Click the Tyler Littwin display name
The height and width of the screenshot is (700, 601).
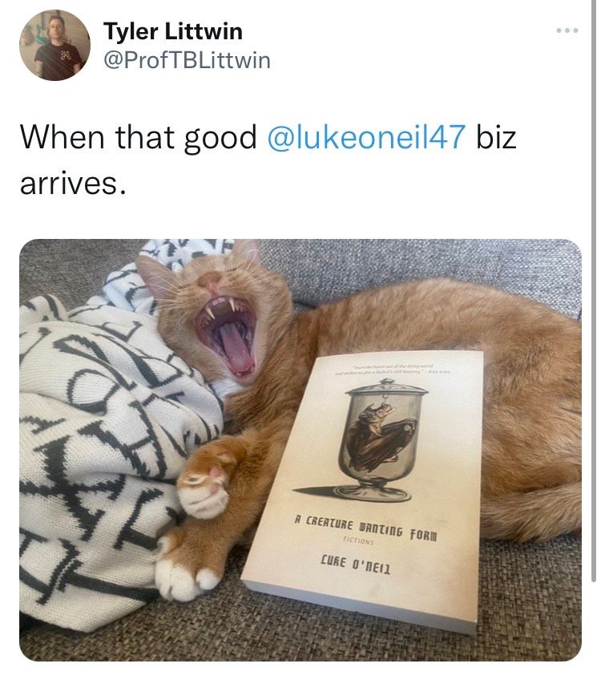(x=172, y=31)
